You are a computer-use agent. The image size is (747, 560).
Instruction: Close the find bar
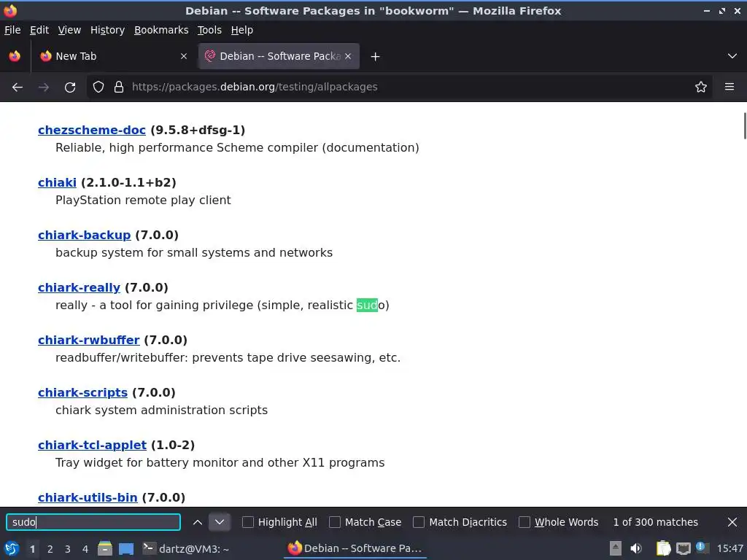click(732, 522)
